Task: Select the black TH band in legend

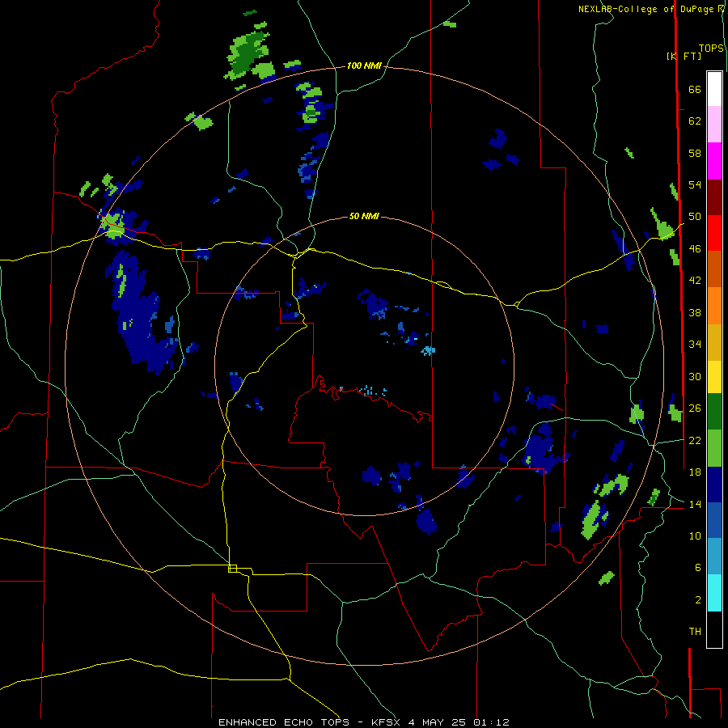Action: click(714, 629)
